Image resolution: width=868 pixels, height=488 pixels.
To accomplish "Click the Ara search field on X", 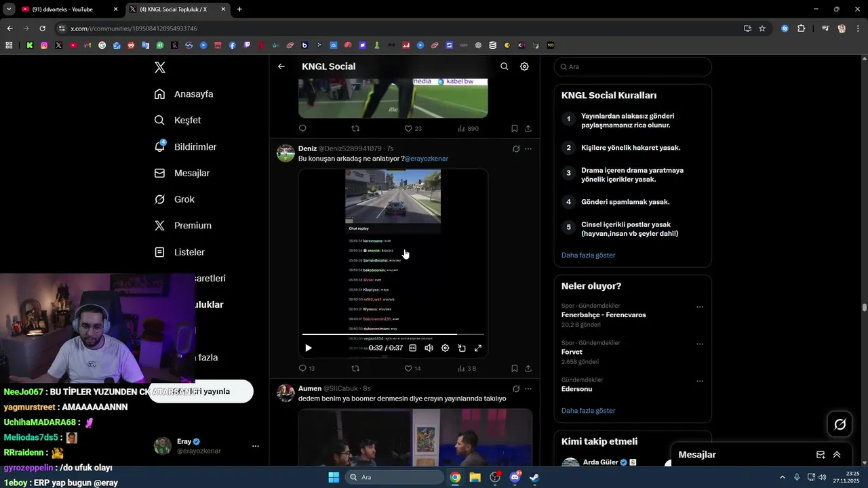I will (x=633, y=67).
